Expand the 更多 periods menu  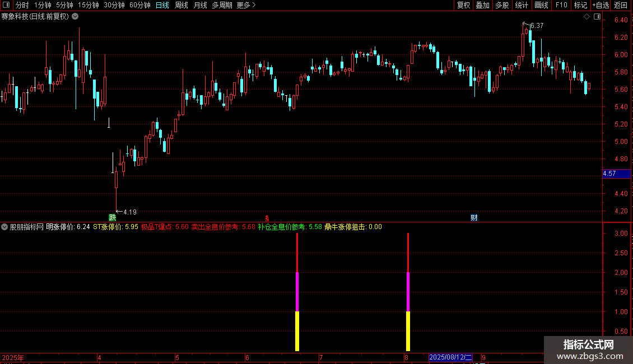246,5
